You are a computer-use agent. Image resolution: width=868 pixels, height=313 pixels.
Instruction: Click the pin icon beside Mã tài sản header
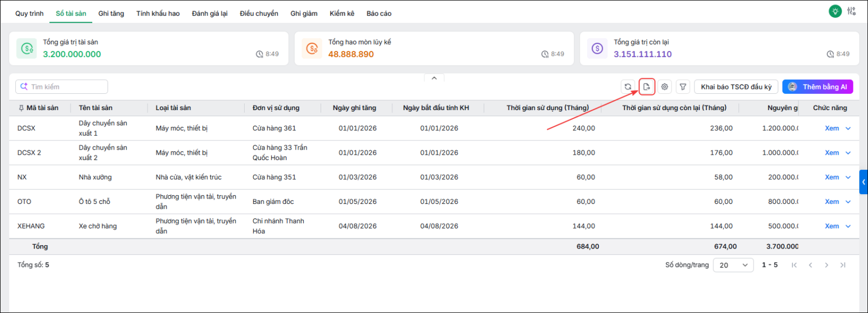tap(21, 108)
